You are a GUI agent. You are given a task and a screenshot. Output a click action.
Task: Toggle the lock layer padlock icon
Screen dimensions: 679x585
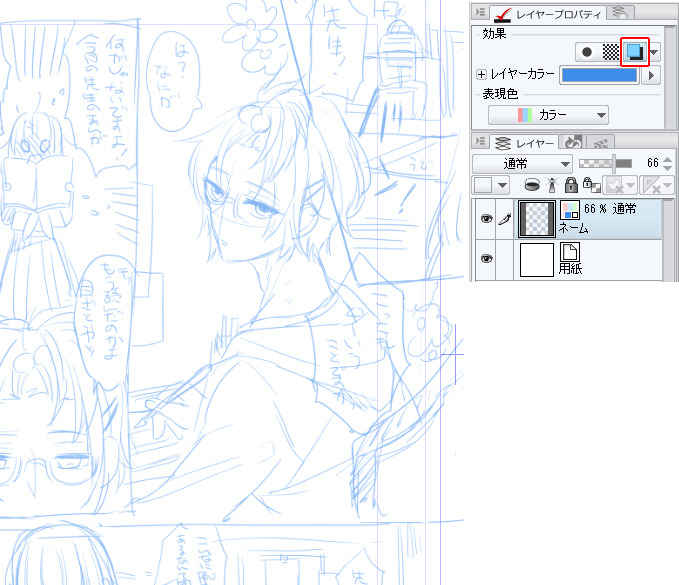coord(571,184)
